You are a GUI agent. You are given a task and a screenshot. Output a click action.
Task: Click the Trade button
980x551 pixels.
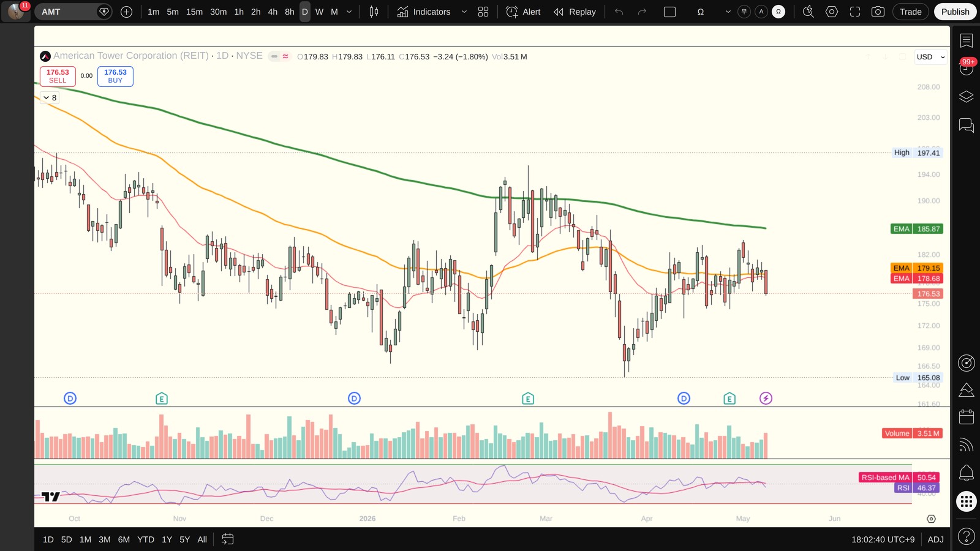click(x=910, y=12)
